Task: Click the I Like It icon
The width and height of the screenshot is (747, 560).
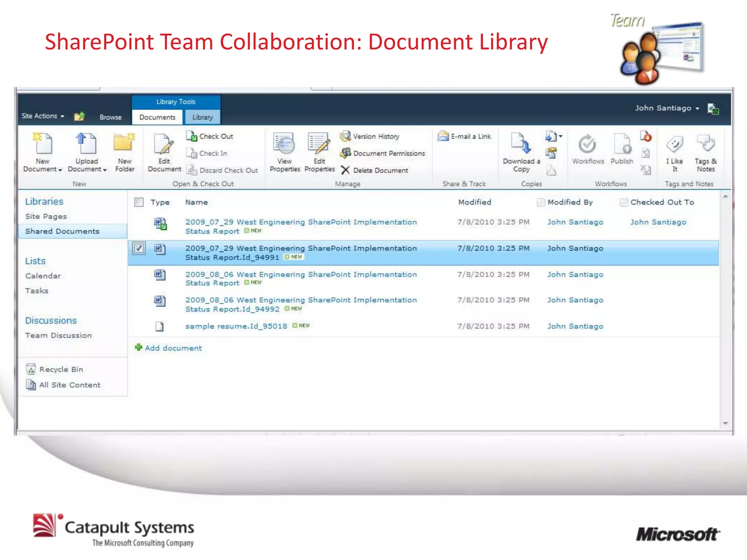Action: pyautogui.click(x=674, y=144)
